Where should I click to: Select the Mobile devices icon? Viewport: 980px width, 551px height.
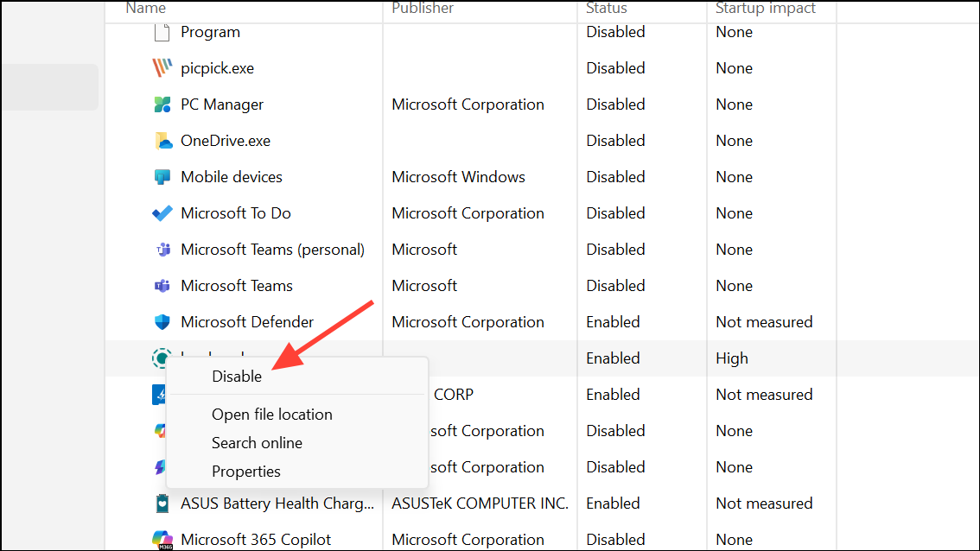coord(162,176)
